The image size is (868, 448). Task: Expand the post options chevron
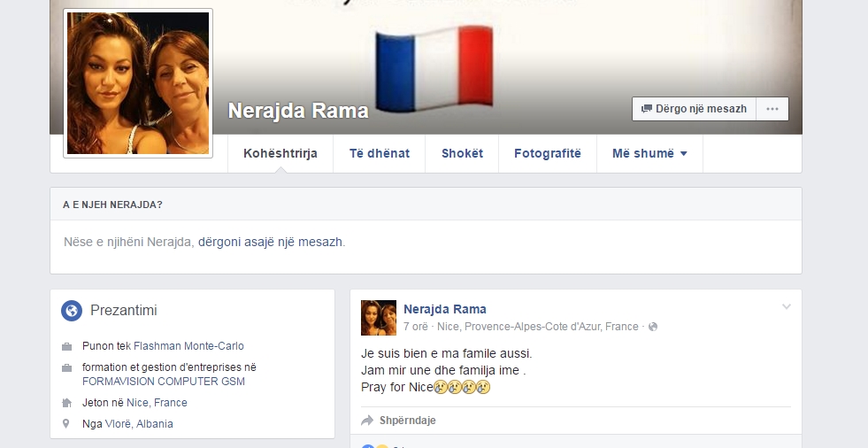786,307
